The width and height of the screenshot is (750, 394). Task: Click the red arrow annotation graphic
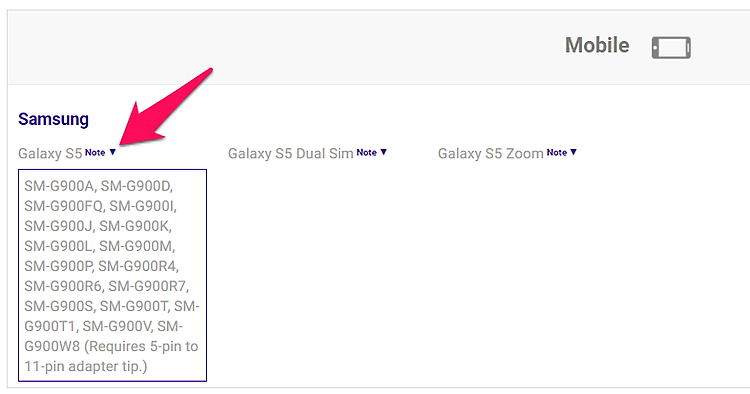point(165,107)
